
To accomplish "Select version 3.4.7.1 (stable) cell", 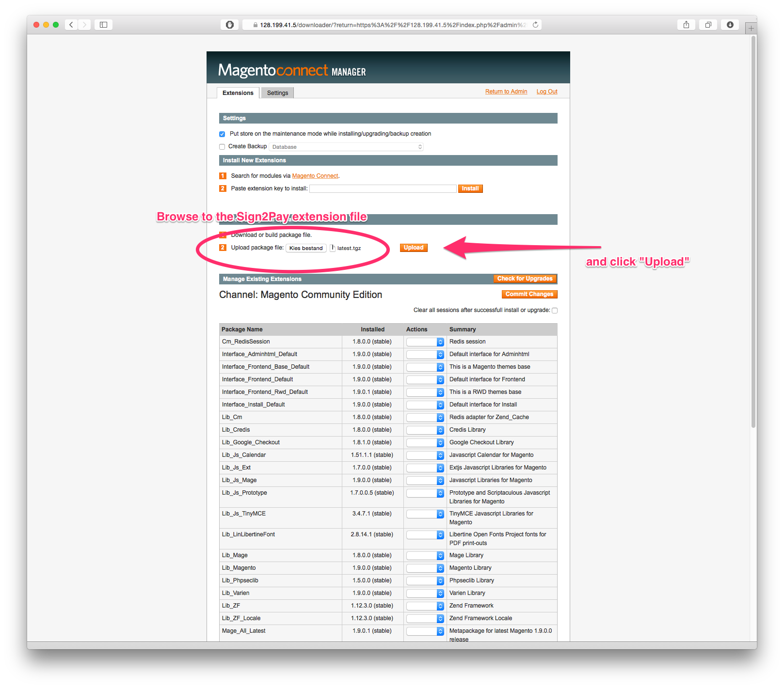I will pyautogui.click(x=372, y=514).
